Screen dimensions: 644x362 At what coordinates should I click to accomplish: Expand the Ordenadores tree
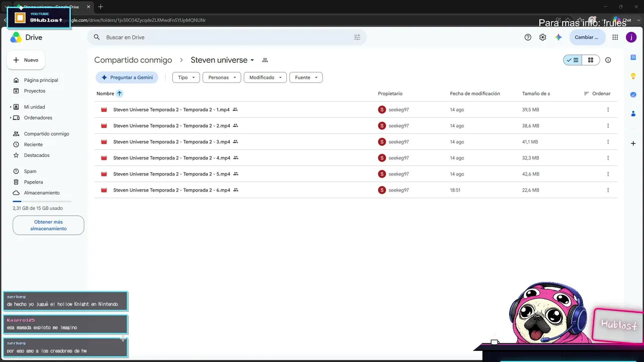(11, 118)
